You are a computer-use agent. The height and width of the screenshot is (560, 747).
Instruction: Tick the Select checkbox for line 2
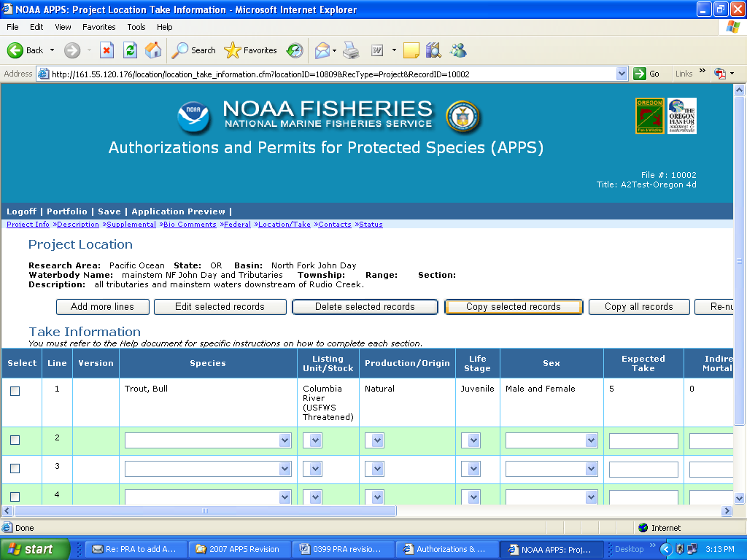pos(15,440)
